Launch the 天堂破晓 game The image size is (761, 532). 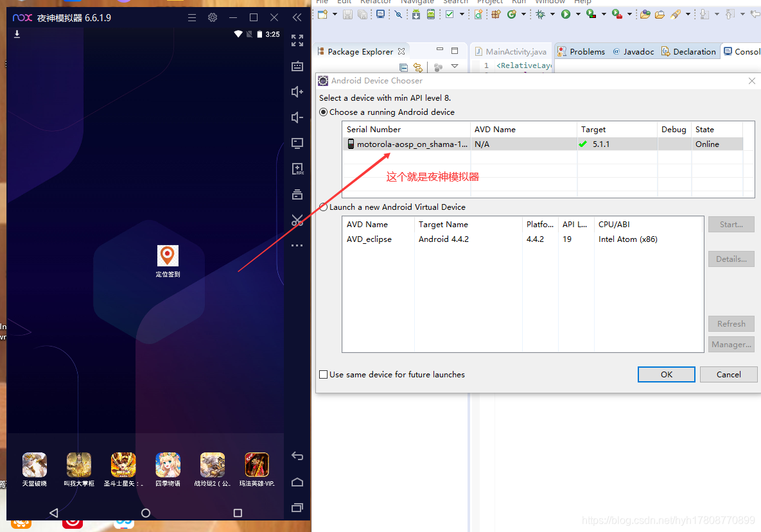coord(35,470)
